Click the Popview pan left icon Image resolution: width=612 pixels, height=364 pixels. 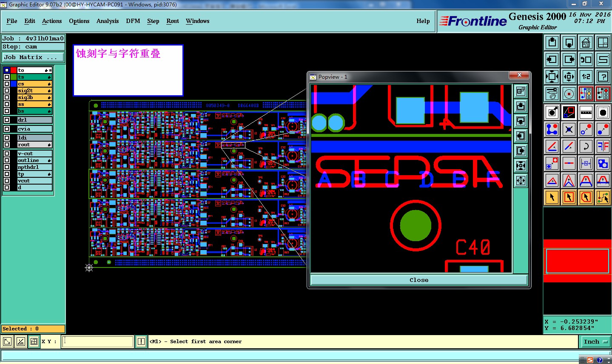(x=521, y=136)
